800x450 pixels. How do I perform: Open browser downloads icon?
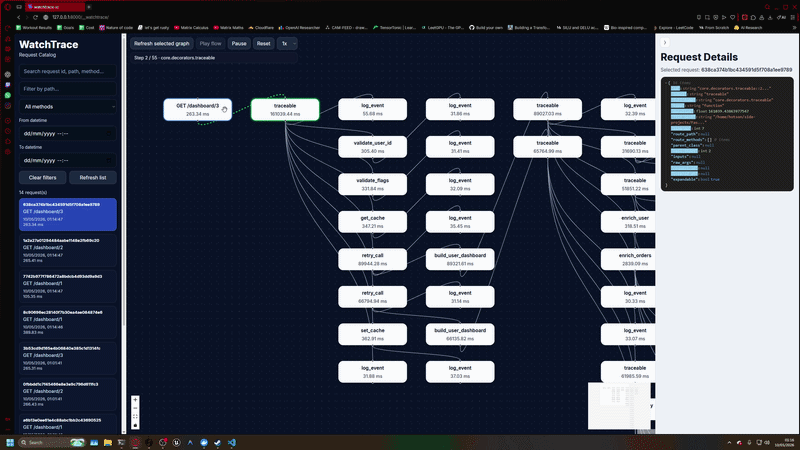770,17
